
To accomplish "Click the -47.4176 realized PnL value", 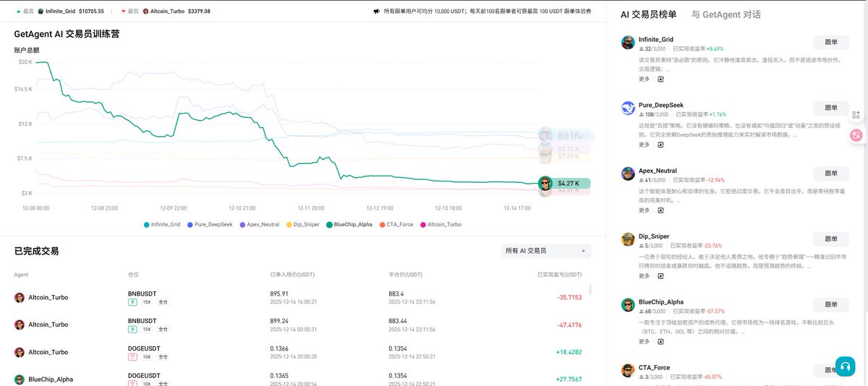I will (570, 325).
